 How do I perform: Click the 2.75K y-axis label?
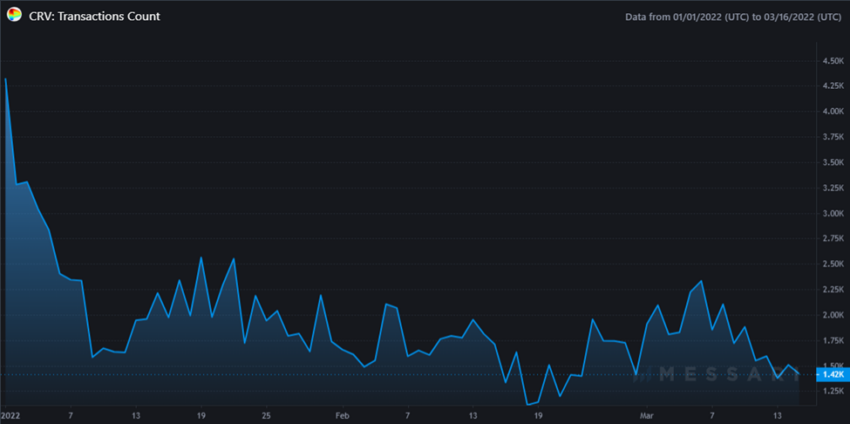point(833,239)
